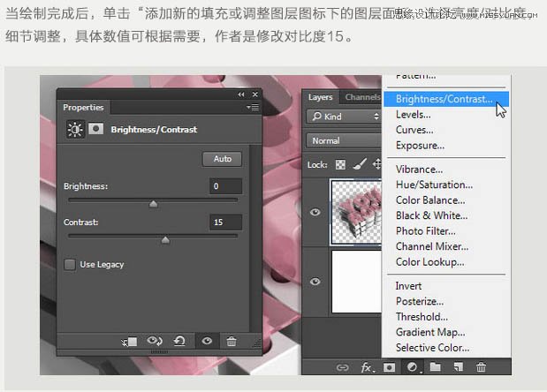Hide the white background layer eye
The width and height of the screenshot is (547, 392).
(x=315, y=281)
